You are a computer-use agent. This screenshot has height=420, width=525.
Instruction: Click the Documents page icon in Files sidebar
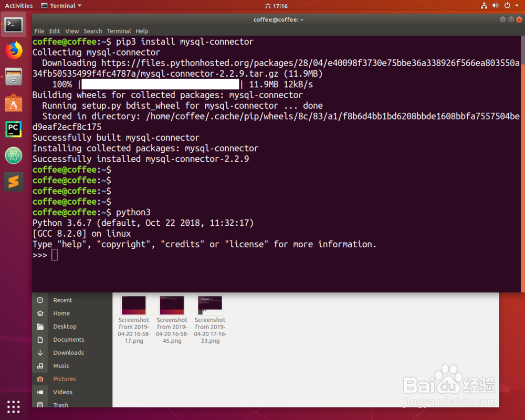pos(40,340)
